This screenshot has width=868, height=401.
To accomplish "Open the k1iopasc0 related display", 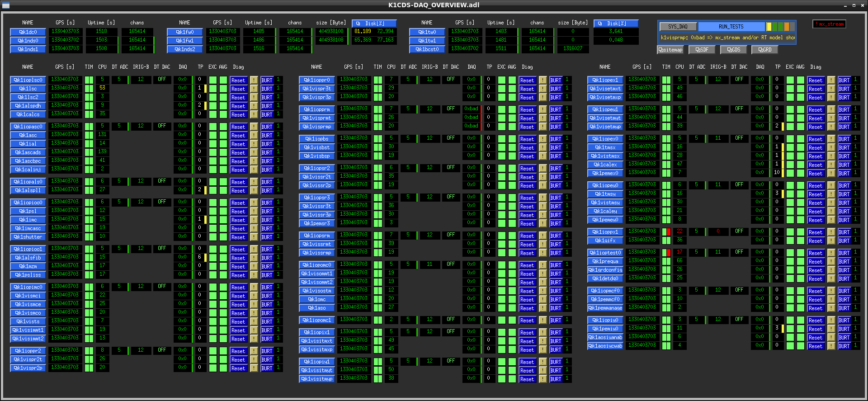I will [28, 127].
